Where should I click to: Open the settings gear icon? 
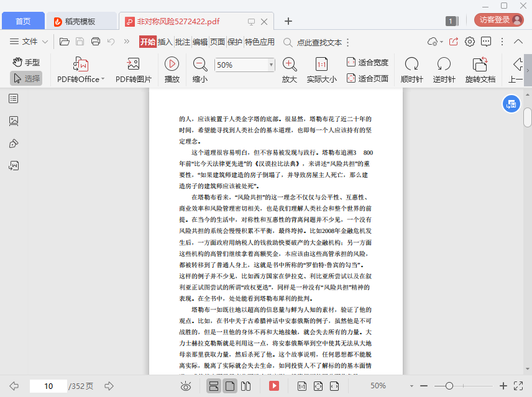[470, 42]
